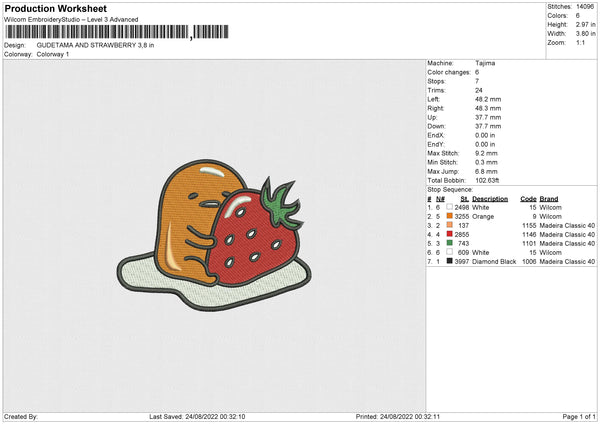This screenshot has width=600, height=424.
Task: Click the max jump value '6.8 mm'
Action: click(x=486, y=171)
